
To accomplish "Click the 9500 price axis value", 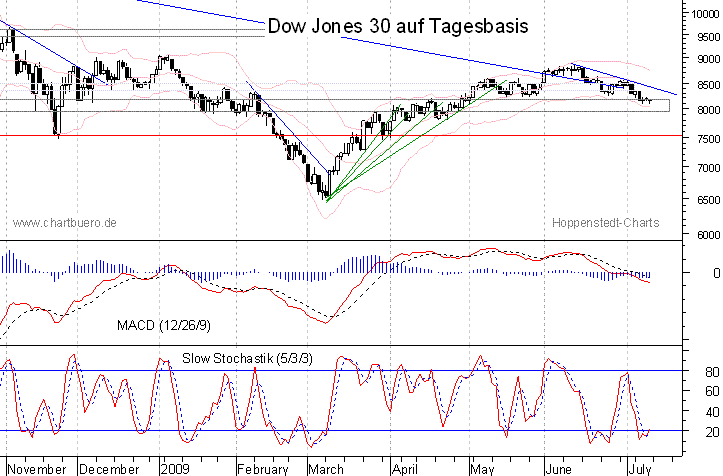I will (709, 37).
